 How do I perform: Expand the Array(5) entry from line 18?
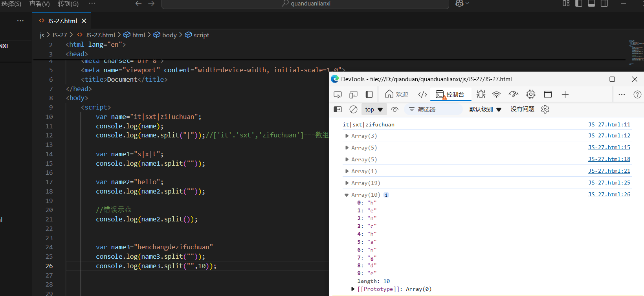point(347,159)
